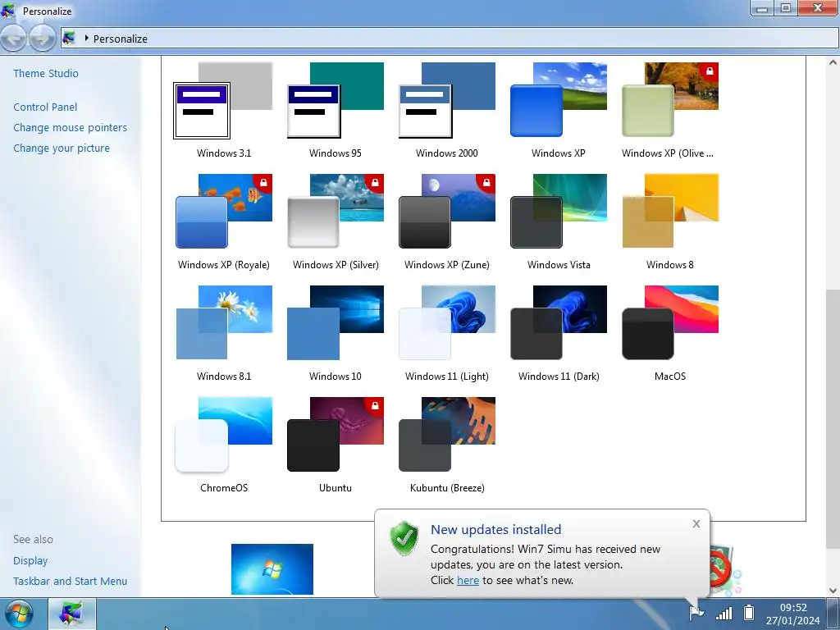The height and width of the screenshot is (630, 840).
Task: Select Windows 11 (Light) theme
Action: point(447,333)
